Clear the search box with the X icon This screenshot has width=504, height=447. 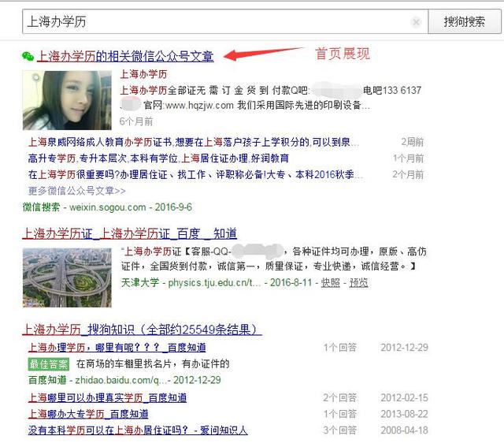(x=416, y=22)
